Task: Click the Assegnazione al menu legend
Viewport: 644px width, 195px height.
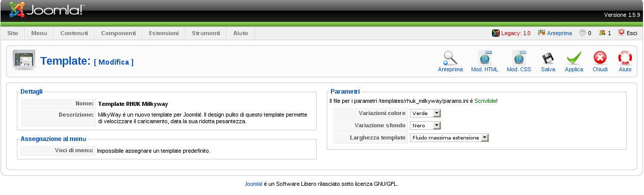Action: pyautogui.click(x=54, y=138)
